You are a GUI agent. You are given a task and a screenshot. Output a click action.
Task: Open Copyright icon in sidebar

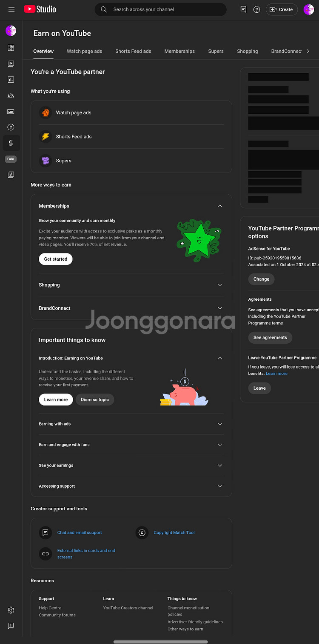(11, 127)
